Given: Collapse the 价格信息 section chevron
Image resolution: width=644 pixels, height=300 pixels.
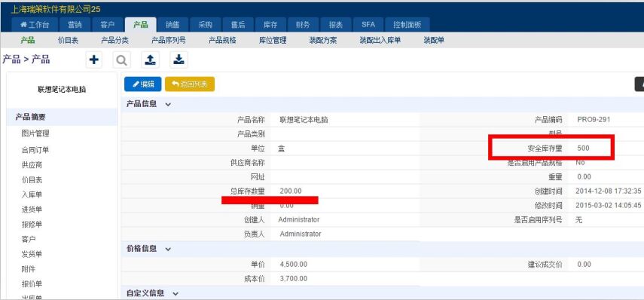Looking at the screenshot, I should click(x=168, y=249).
